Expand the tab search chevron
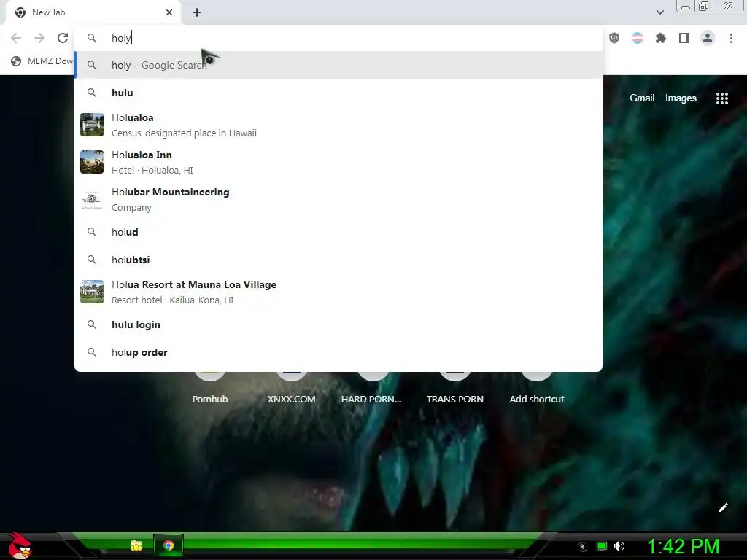 (x=659, y=12)
